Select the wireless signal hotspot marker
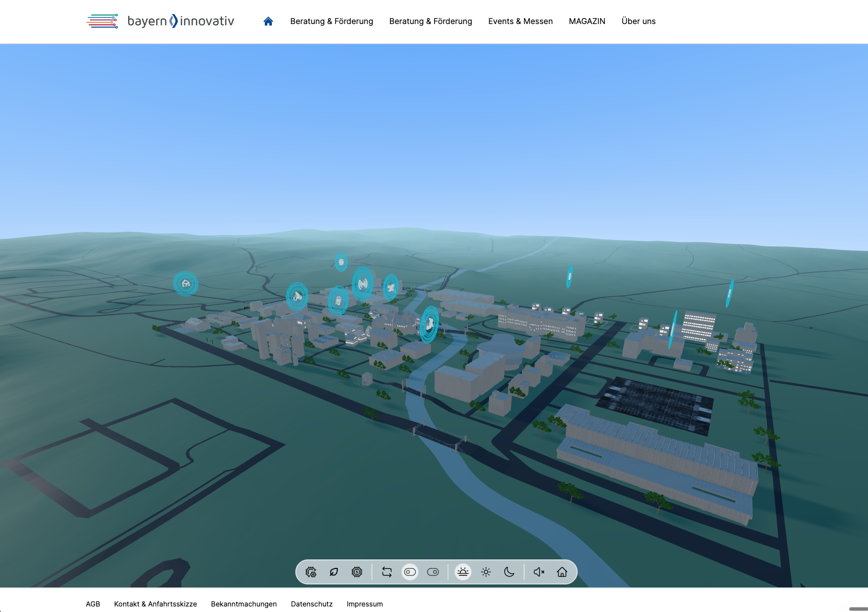Screen dimensions: 868x612 pos(363,284)
